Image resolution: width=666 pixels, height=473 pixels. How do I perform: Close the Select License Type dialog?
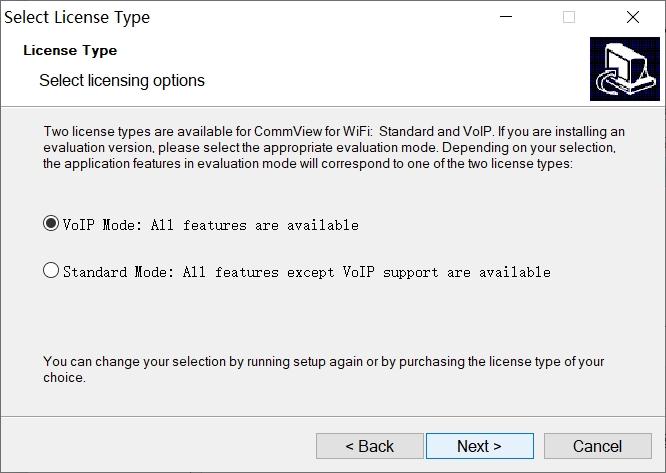pyautogui.click(x=632, y=17)
